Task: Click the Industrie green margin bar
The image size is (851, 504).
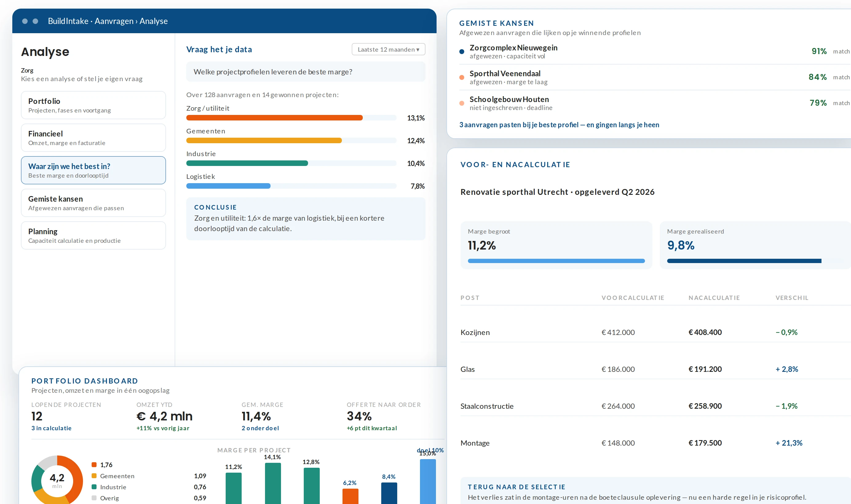Action: pos(247,163)
